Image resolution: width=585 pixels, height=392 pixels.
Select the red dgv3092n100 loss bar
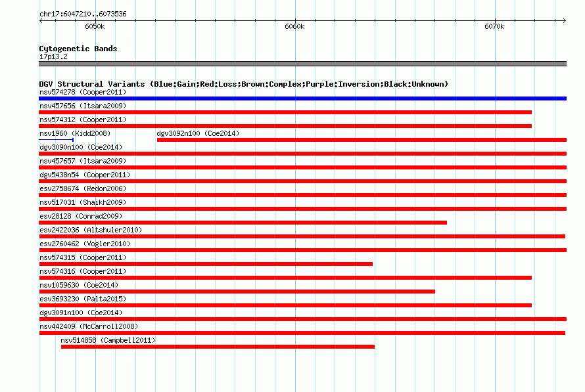tap(362, 140)
